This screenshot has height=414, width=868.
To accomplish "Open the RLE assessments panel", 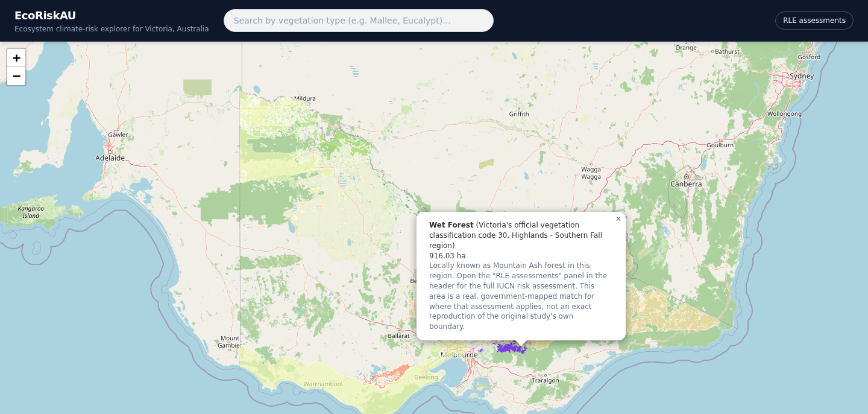I will pos(814,21).
